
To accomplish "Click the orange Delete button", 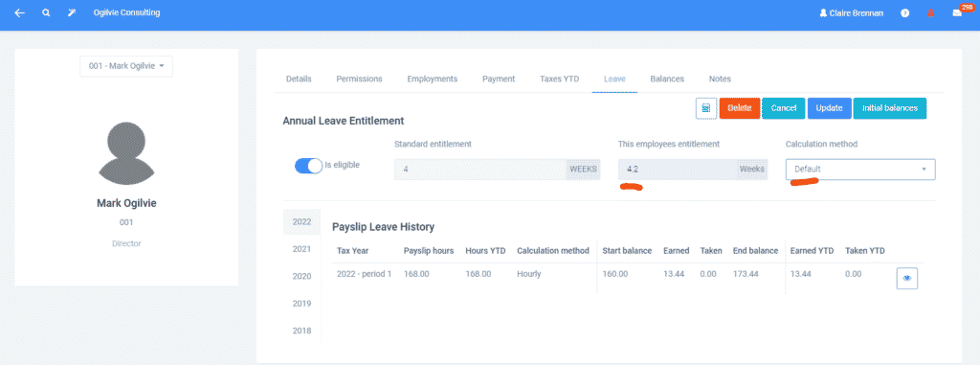I will tap(740, 108).
